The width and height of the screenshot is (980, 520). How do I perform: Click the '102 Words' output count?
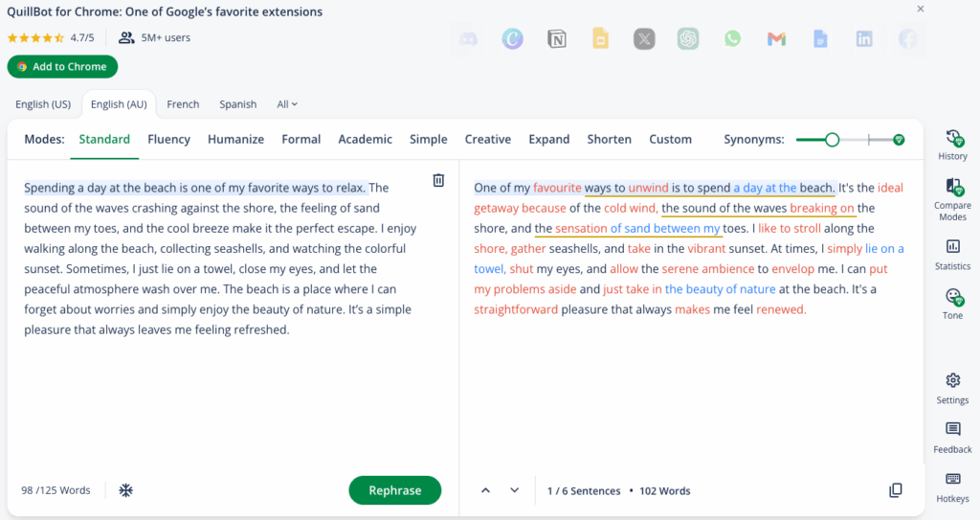point(665,491)
